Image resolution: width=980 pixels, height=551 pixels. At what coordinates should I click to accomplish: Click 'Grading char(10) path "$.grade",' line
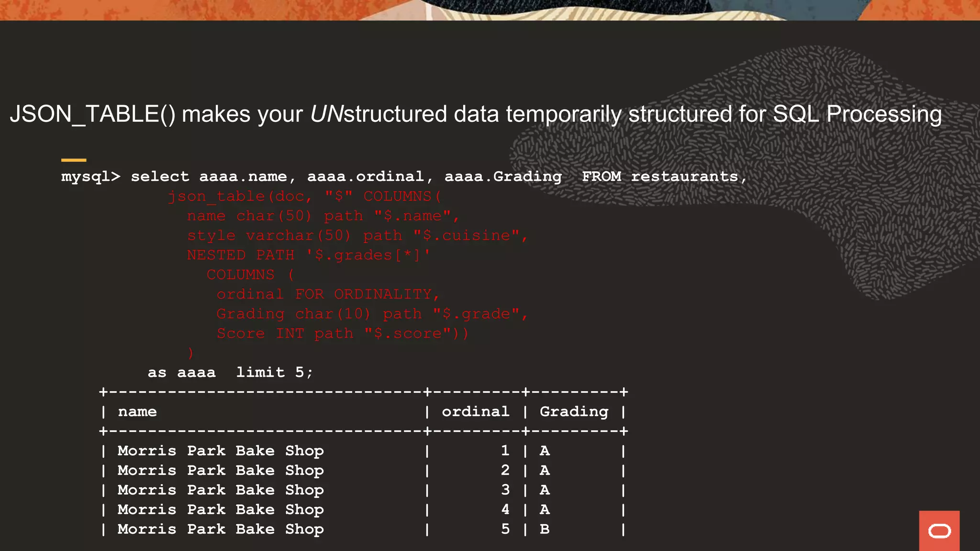(x=372, y=314)
